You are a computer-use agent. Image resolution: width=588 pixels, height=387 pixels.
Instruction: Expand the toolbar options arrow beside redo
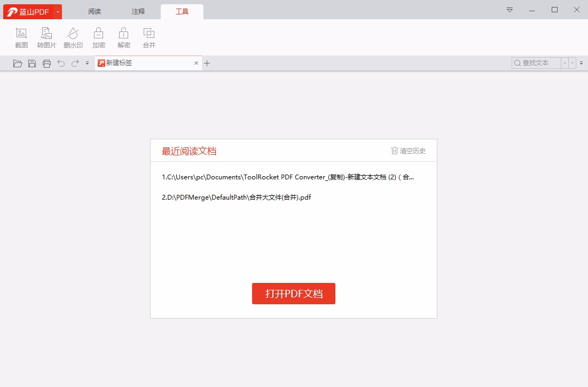(x=87, y=63)
